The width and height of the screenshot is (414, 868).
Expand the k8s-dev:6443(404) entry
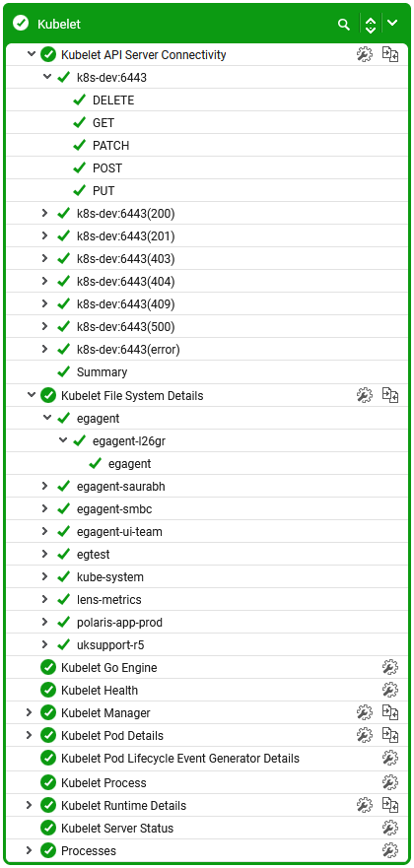44,281
